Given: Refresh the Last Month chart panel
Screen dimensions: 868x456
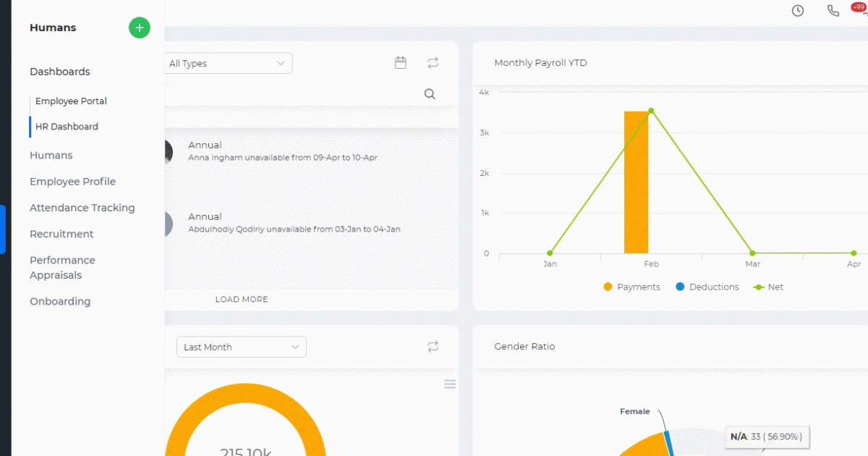Looking at the screenshot, I should (433, 347).
